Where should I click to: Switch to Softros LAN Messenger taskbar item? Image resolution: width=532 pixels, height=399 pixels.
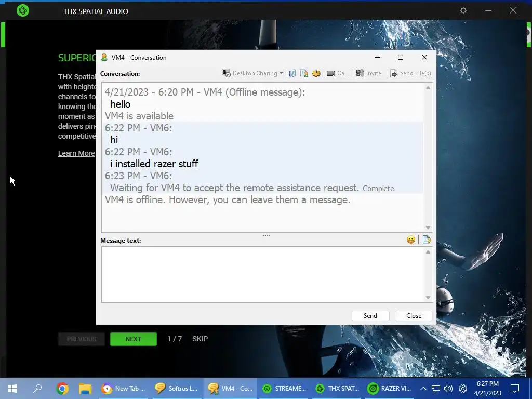pyautogui.click(x=177, y=389)
